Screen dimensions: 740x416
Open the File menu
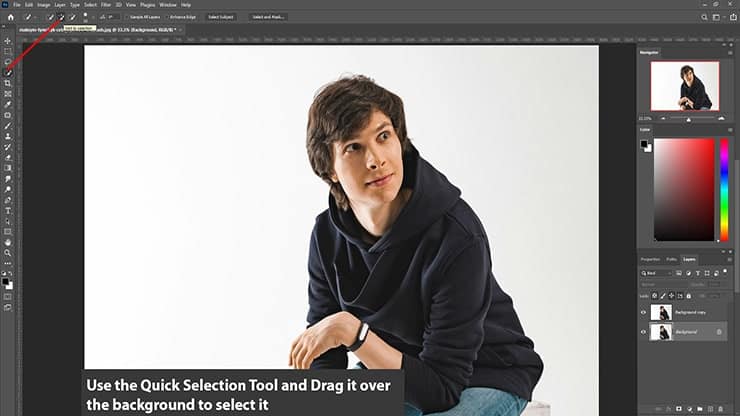click(17, 5)
